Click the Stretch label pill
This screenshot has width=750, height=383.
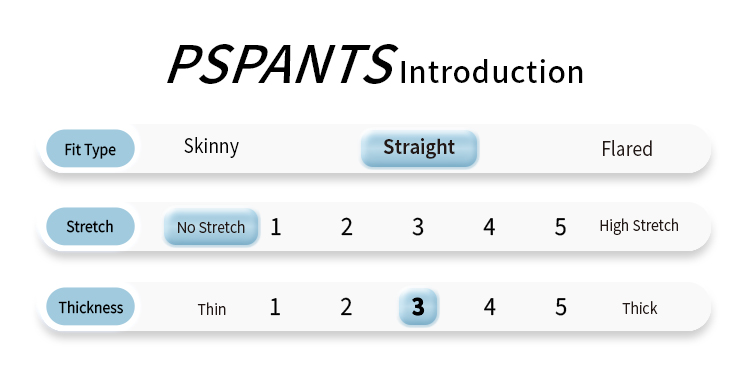[x=90, y=226]
